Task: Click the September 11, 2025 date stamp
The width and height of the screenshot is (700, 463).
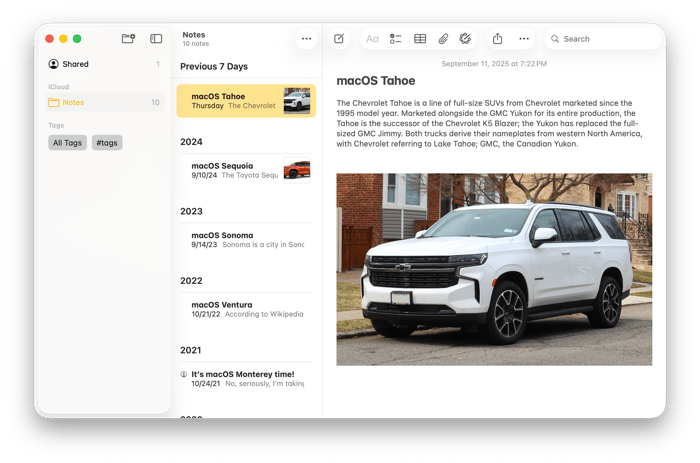Action: [494, 64]
